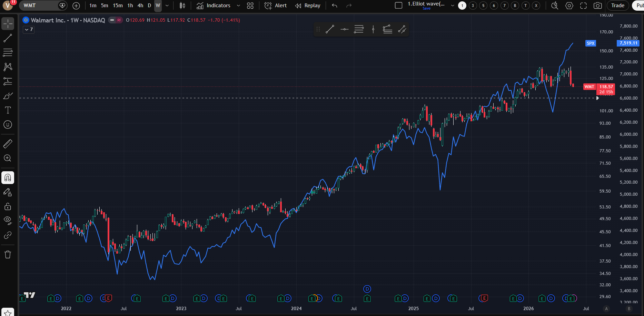644x316 pixels.
Task: Toggle the A auto scale button
Action: click(606, 309)
